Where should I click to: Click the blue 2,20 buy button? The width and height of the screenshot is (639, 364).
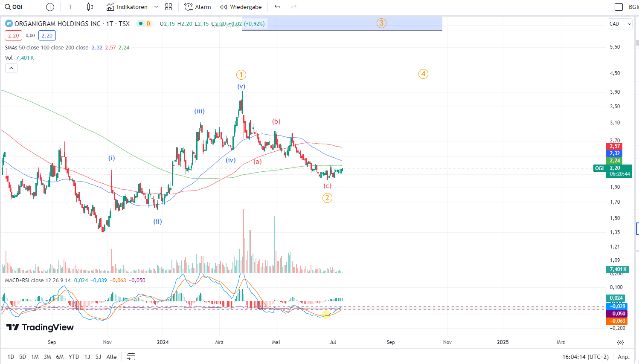pyautogui.click(x=47, y=36)
